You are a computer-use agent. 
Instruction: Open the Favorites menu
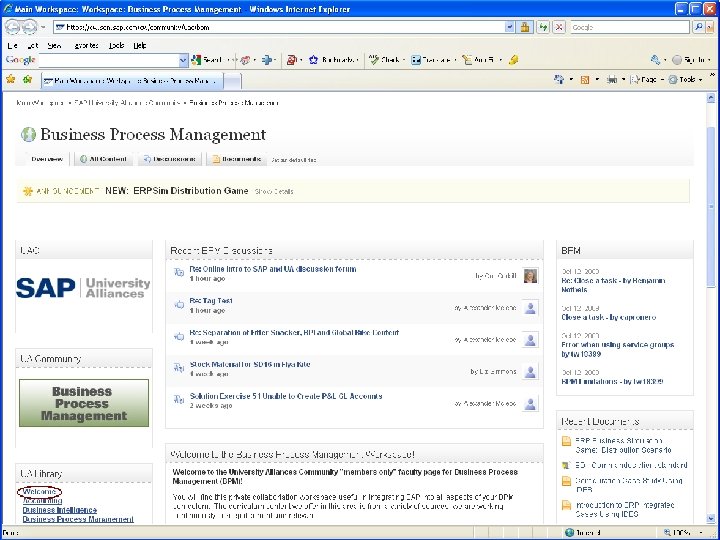[x=86, y=45]
